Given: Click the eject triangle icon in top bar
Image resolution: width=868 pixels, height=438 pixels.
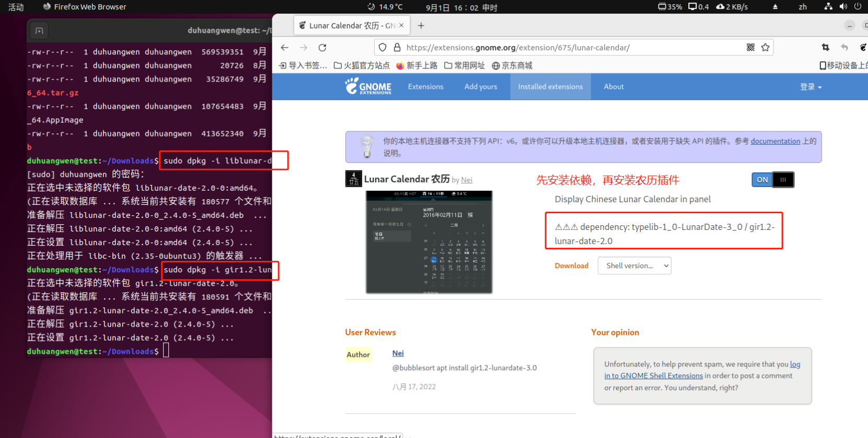Looking at the screenshot, I should [775, 7].
